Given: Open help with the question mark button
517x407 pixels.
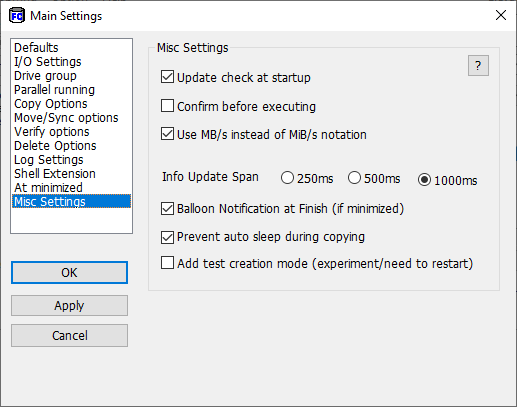Looking at the screenshot, I should pos(478,66).
